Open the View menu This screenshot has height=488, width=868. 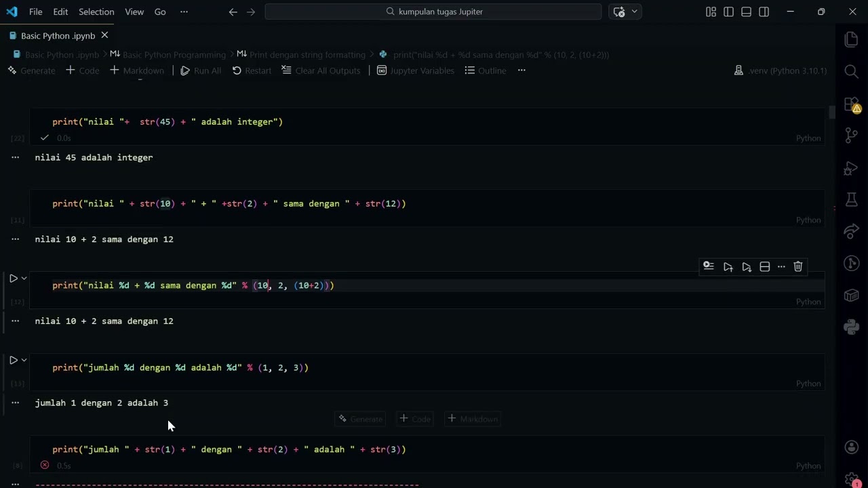pyautogui.click(x=134, y=12)
